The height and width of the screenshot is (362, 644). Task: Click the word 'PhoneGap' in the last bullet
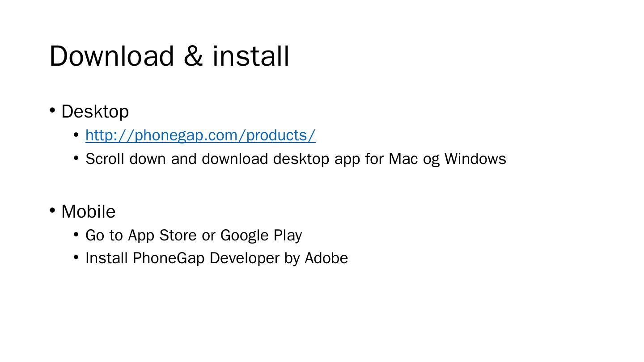pos(168,258)
